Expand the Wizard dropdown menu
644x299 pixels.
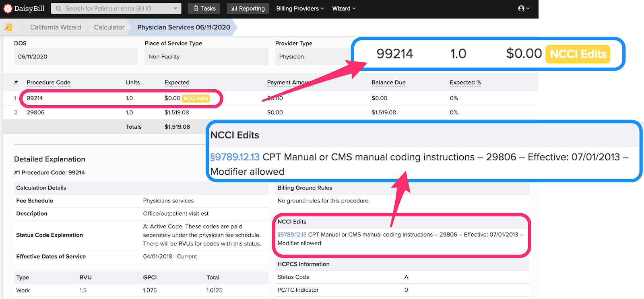click(x=344, y=8)
